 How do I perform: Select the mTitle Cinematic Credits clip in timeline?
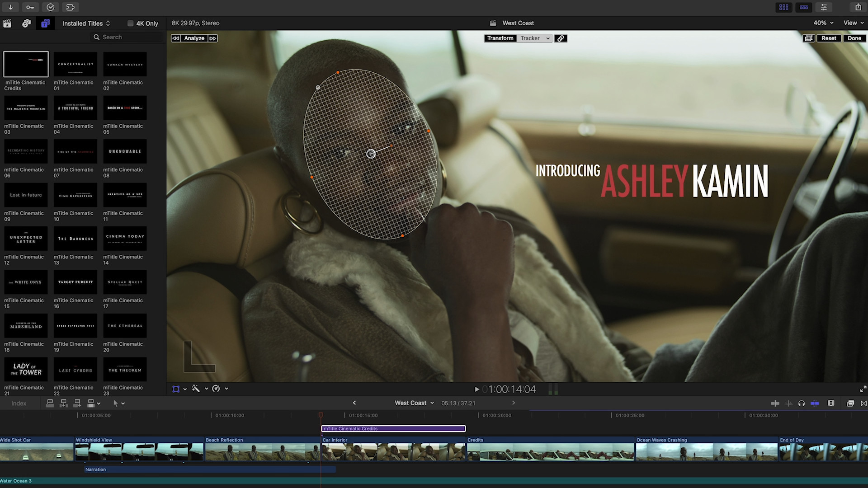393,428
